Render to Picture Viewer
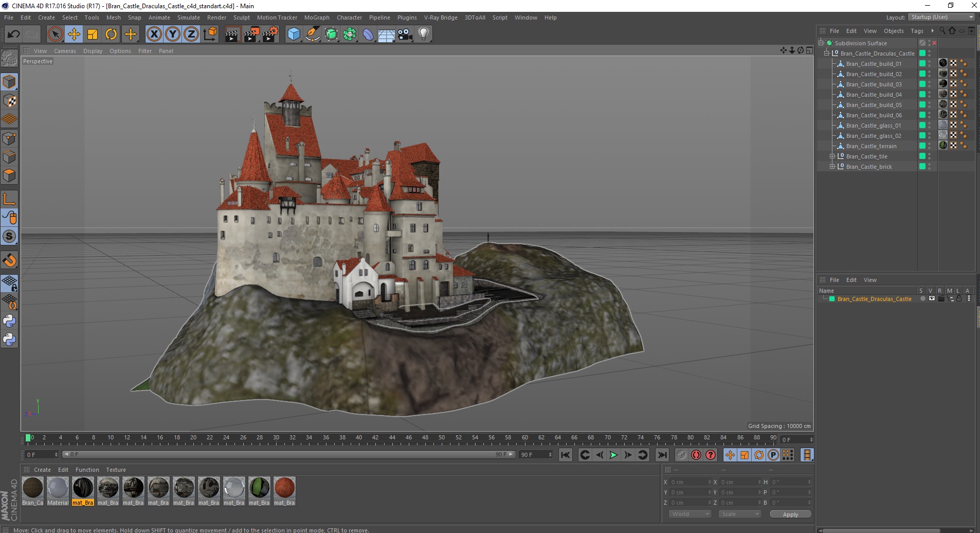This screenshot has width=980, height=533. click(252, 34)
